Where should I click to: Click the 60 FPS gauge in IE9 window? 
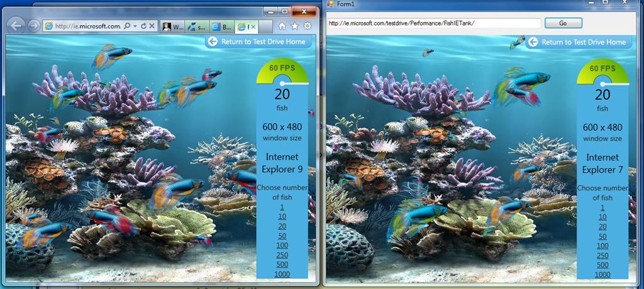282,71
